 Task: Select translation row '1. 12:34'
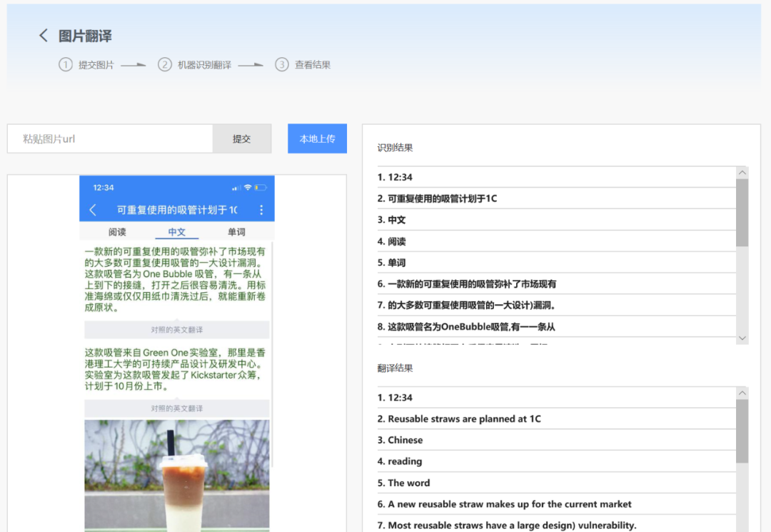[557, 397]
